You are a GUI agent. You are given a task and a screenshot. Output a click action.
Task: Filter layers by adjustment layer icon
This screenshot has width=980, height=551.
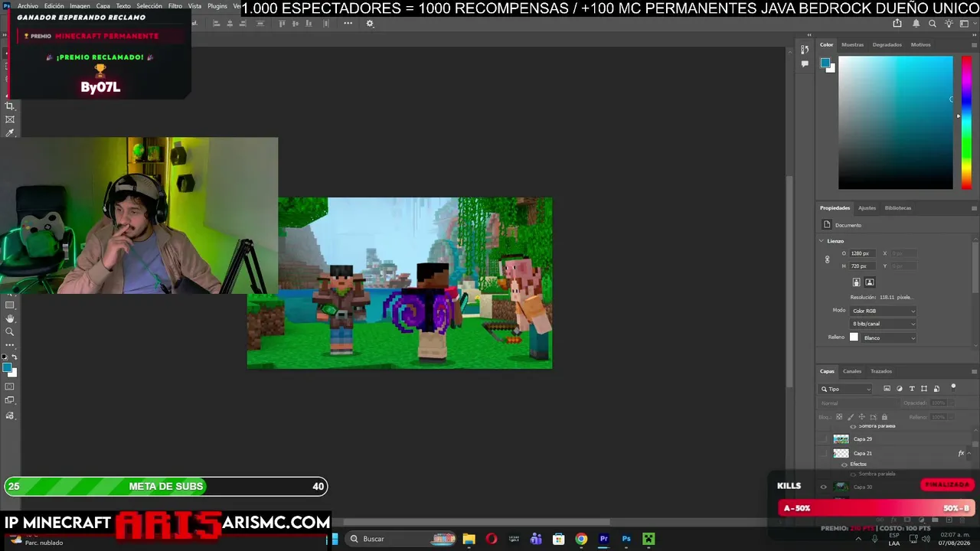[x=900, y=389]
